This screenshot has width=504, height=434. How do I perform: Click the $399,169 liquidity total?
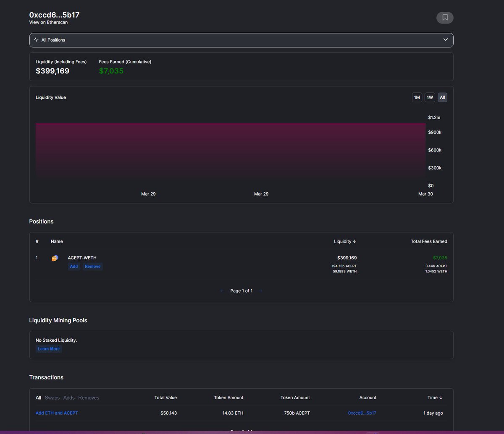click(x=52, y=71)
